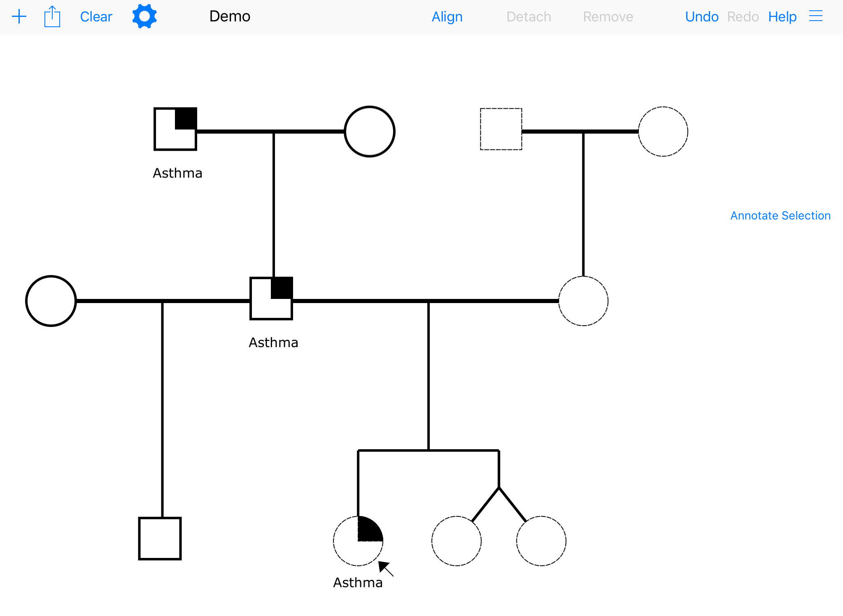843x616 pixels.
Task: Open settings gear icon
Action: click(144, 16)
